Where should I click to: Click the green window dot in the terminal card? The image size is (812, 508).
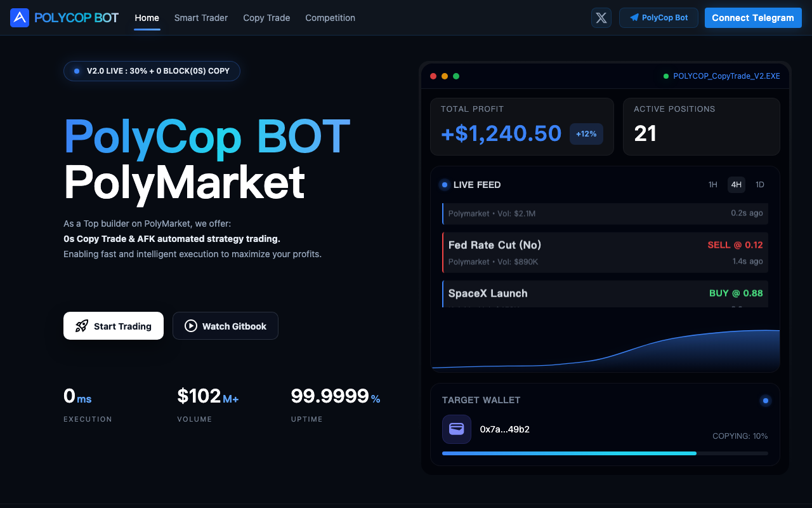pyautogui.click(x=456, y=76)
